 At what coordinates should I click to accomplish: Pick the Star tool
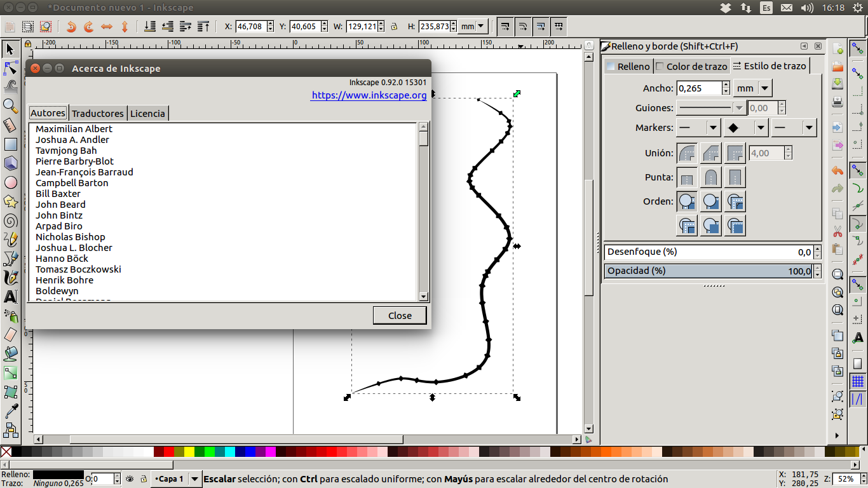tap(10, 201)
